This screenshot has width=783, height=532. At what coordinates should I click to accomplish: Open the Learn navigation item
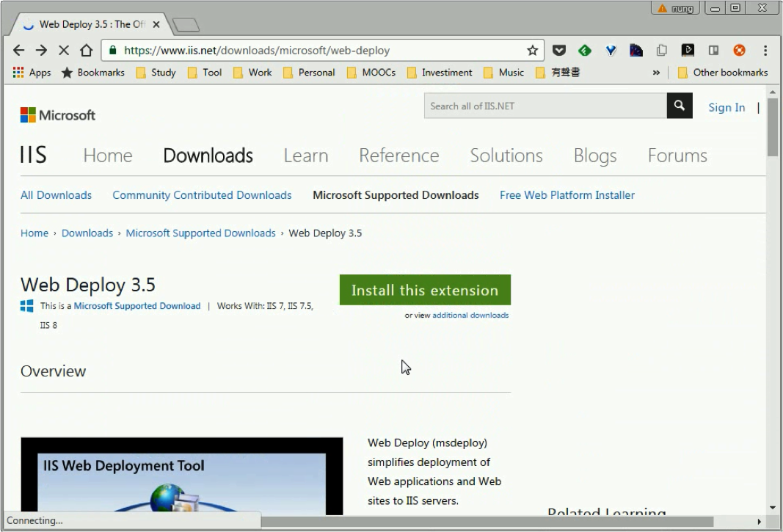pyautogui.click(x=306, y=156)
